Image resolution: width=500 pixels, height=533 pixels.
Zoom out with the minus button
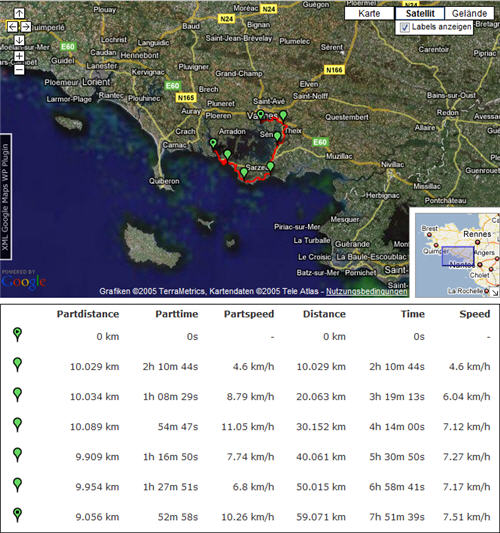(x=19, y=70)
